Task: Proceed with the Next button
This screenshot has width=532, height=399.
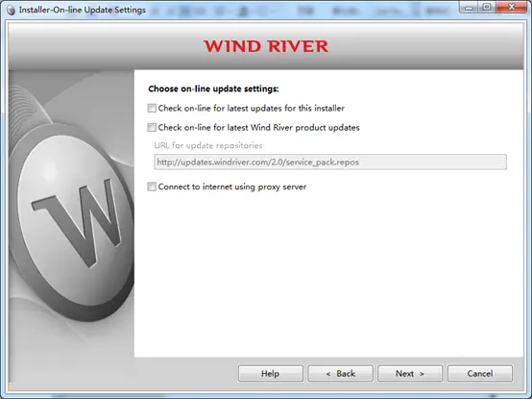Action: 410,374
